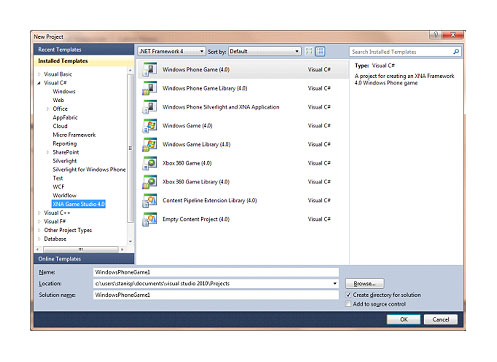Select the Windows Phone Game Library template icon
This screenshot has height=362, width=497.
[150, 88]
